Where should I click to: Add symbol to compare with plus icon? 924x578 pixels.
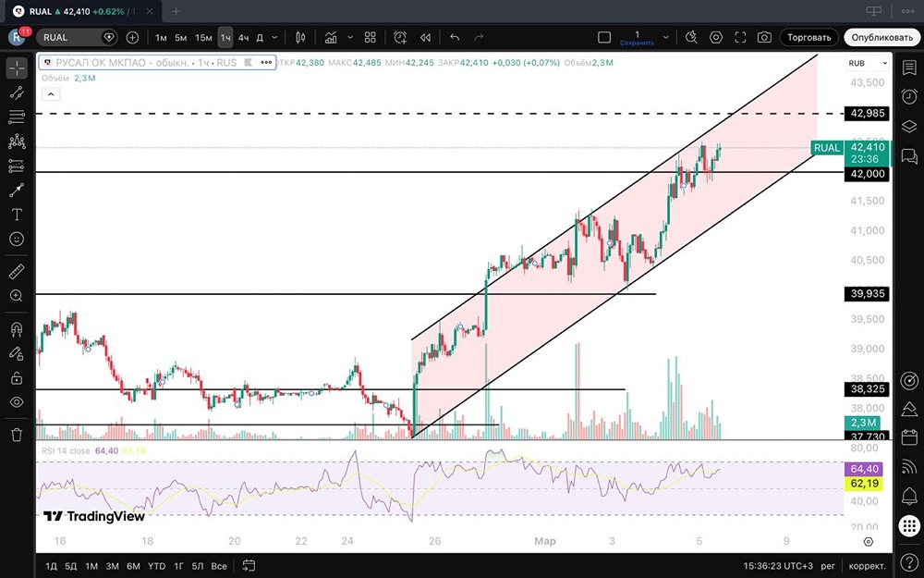132,38
